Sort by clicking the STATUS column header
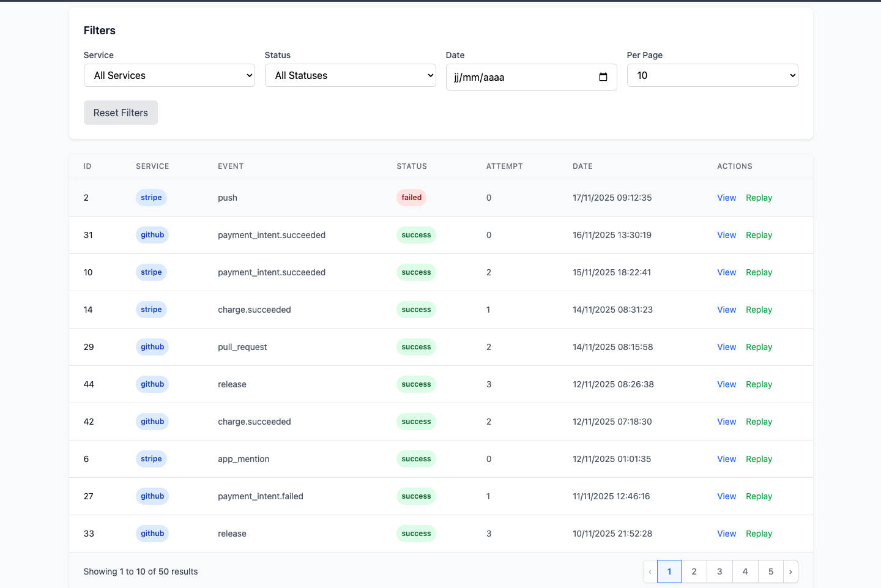881x588 pixels. pyautogui.click(x=412, y=166)
